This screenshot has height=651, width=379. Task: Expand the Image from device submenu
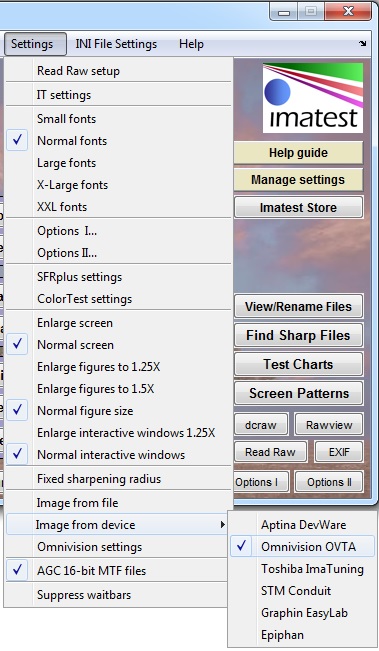pos(117,525)
